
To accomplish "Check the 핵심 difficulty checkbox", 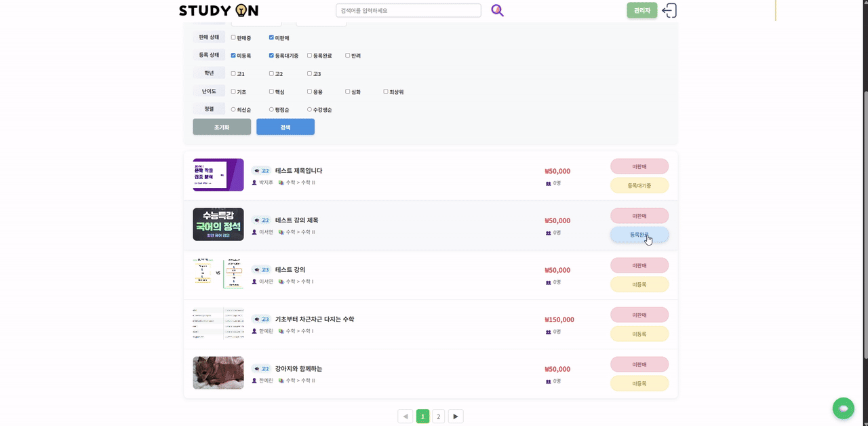I will [271, 92].
